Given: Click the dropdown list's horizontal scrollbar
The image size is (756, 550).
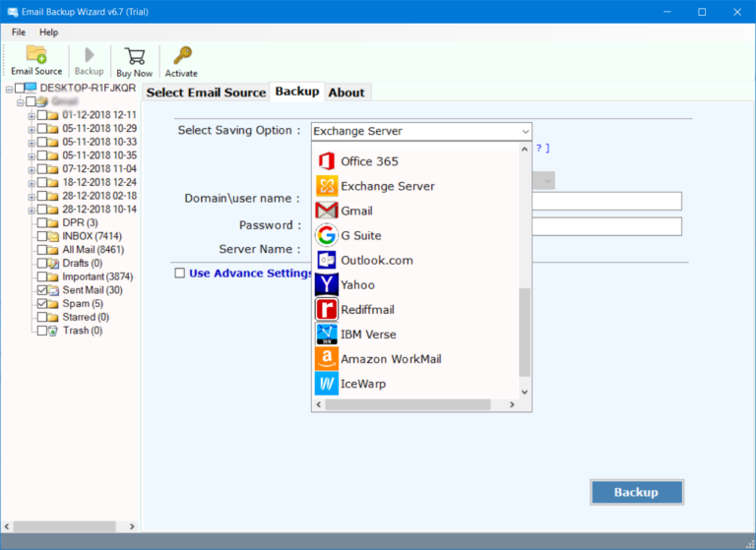Looking at the screenshot, I should tap(408, 405).
